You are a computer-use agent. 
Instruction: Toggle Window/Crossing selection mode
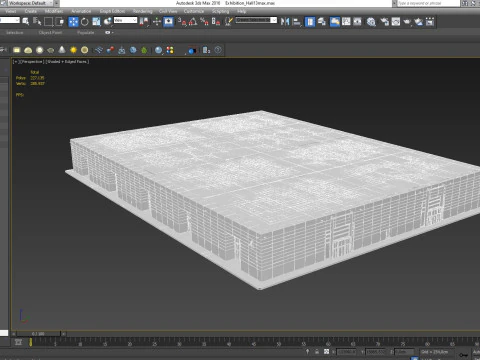(x=60, y=22)
